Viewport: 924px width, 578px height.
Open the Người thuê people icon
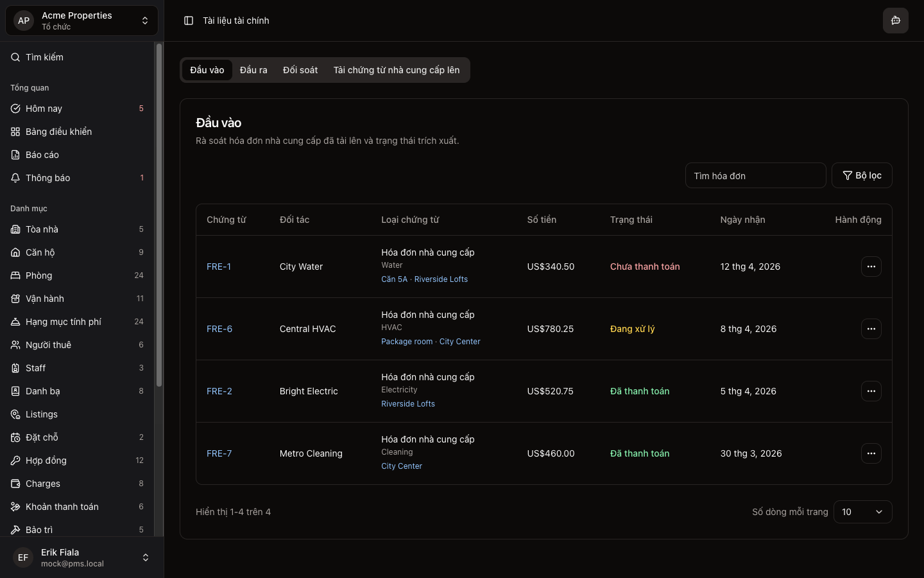point(15,345)
